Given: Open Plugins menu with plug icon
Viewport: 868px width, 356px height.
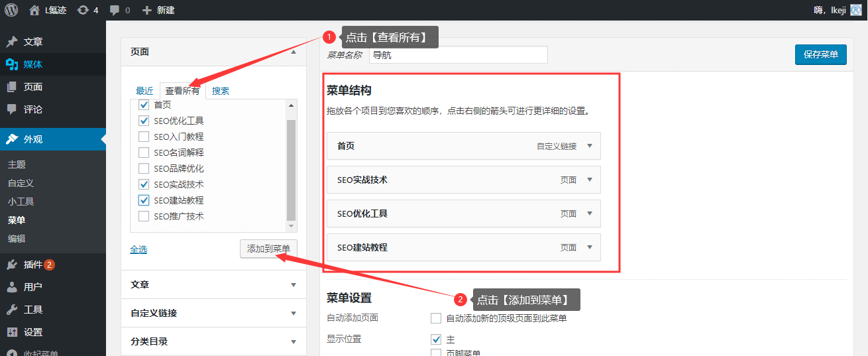Looking at the screenshot, I should (x=12, y=265).
